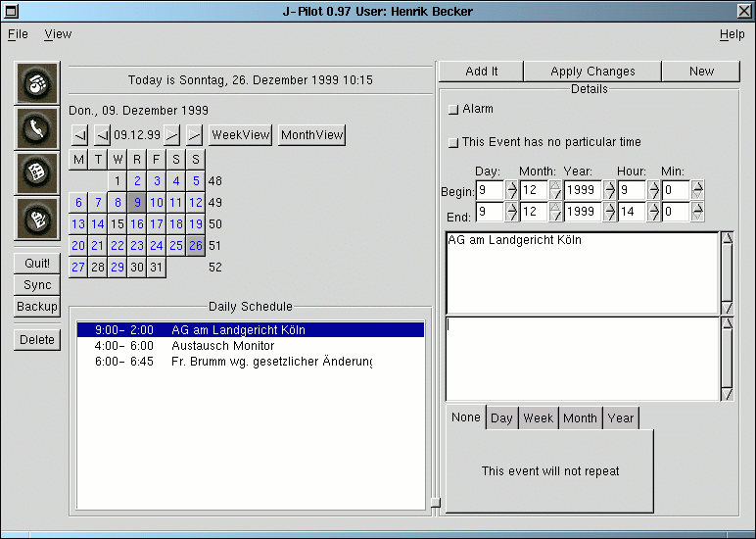The height and width of the screenshot is (539, 756).
Task: Click the rightmost forward arrow beside WeekView
Action: coord(195,135)
